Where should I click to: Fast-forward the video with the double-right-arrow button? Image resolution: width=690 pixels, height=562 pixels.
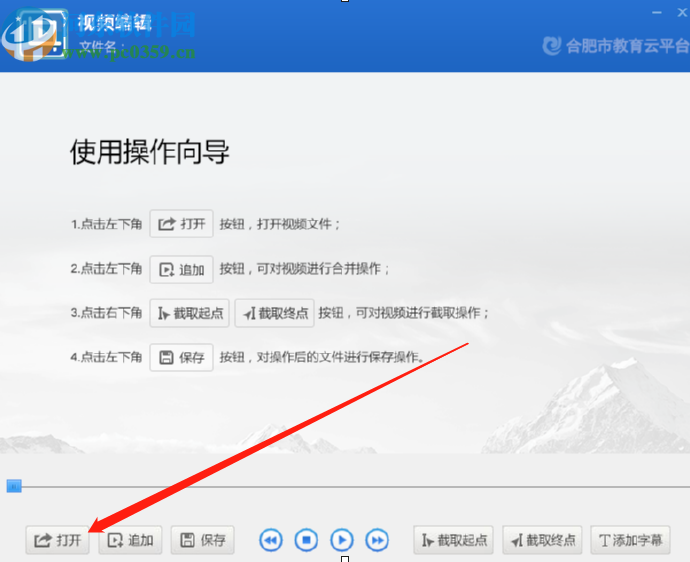pos(377,540)
